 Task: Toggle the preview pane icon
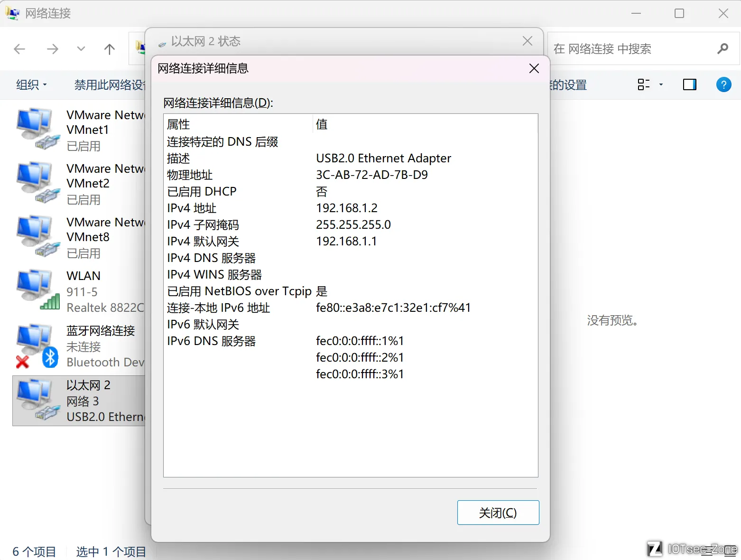689,85
